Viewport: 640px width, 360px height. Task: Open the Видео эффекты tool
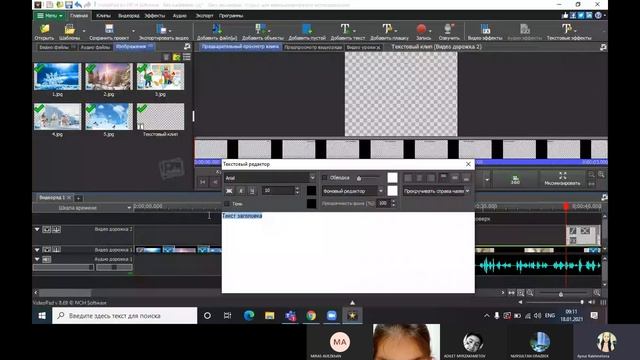pyautogui.click(x=485, y=32)
